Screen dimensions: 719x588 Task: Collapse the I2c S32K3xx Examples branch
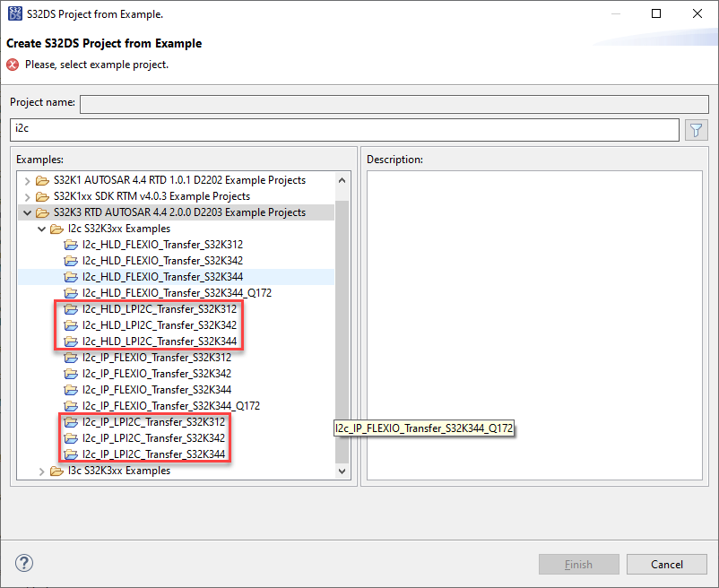pyautogui.click(x=41, y=228)
